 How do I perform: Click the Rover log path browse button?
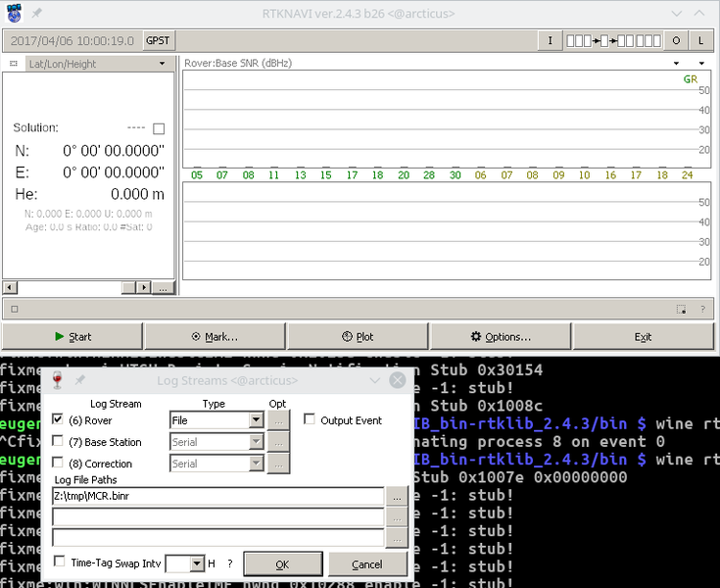point(396,496)
